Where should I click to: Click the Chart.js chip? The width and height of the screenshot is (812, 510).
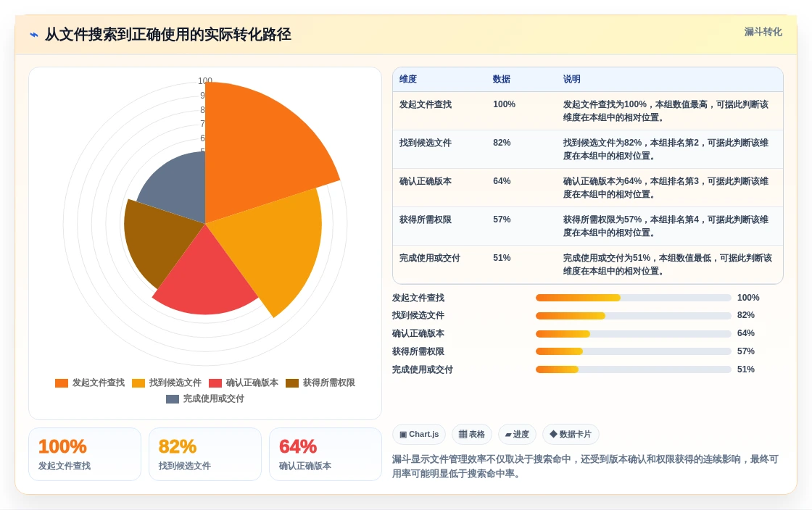(x=419, y=435)
